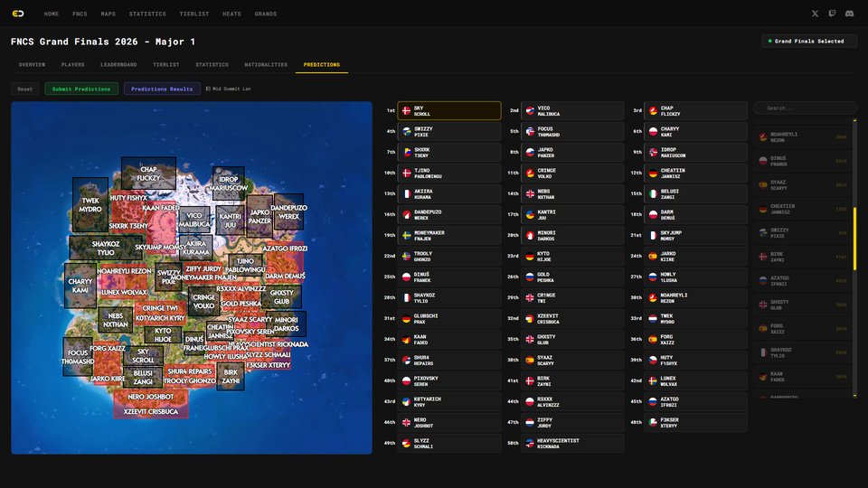The height and width of the screenshot is (488, 868).
Task: Click the Denmark flag on 1st place Sky Scroll
Action: pos(406,110)
